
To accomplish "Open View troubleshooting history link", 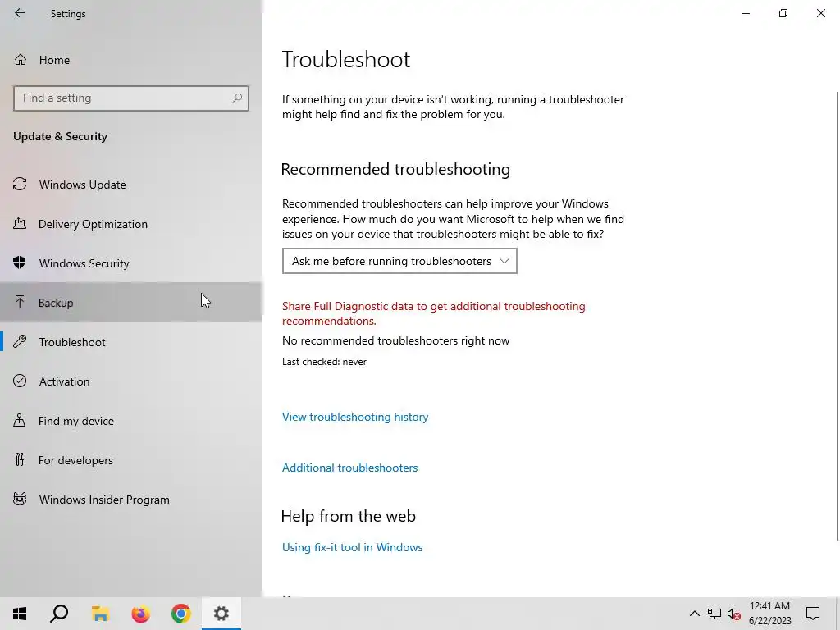I will [x=355, y=417].
